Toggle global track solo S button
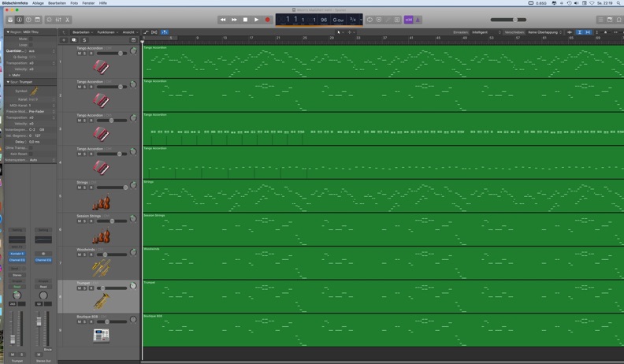Viewport: 624px width, 364px height. [84, 40]
